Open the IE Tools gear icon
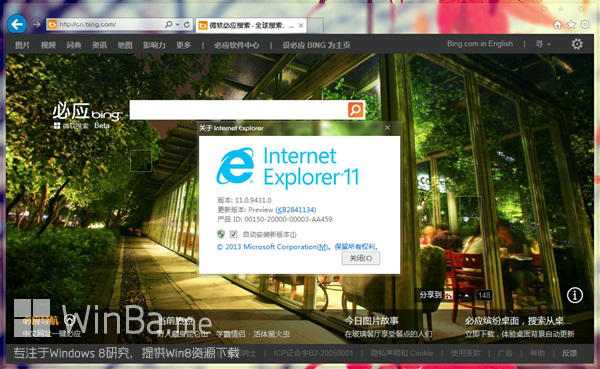Screen dimensions: 600x369 pos(585,24)
